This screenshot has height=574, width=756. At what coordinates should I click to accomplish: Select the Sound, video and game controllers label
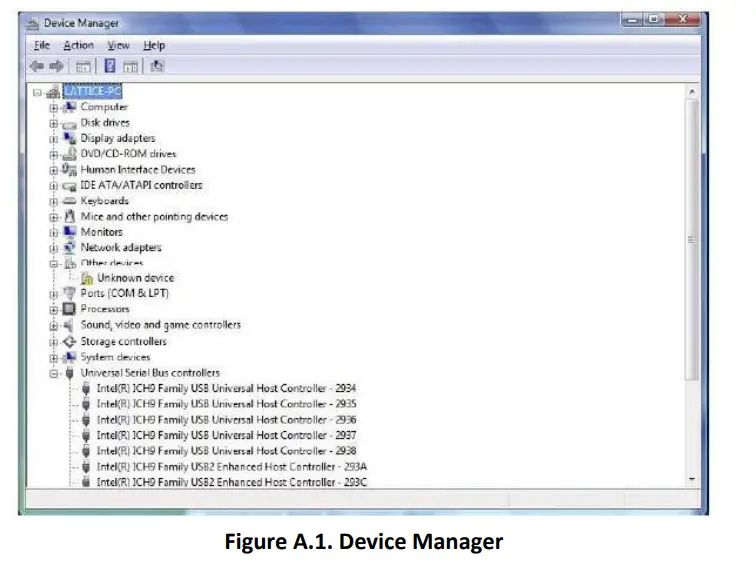(x=161, y=325)
